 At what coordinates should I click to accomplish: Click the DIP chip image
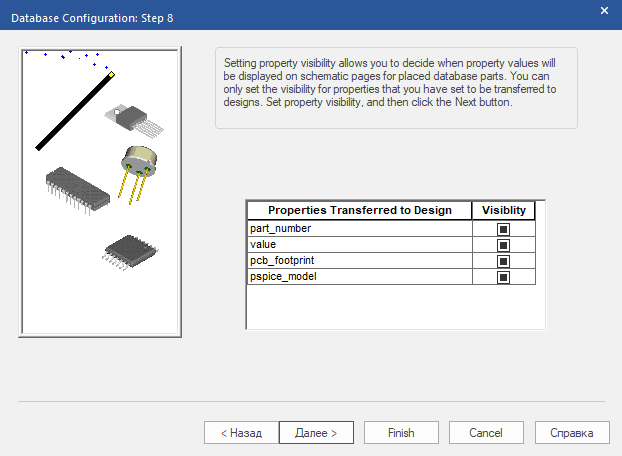click(x=76, y=187)
